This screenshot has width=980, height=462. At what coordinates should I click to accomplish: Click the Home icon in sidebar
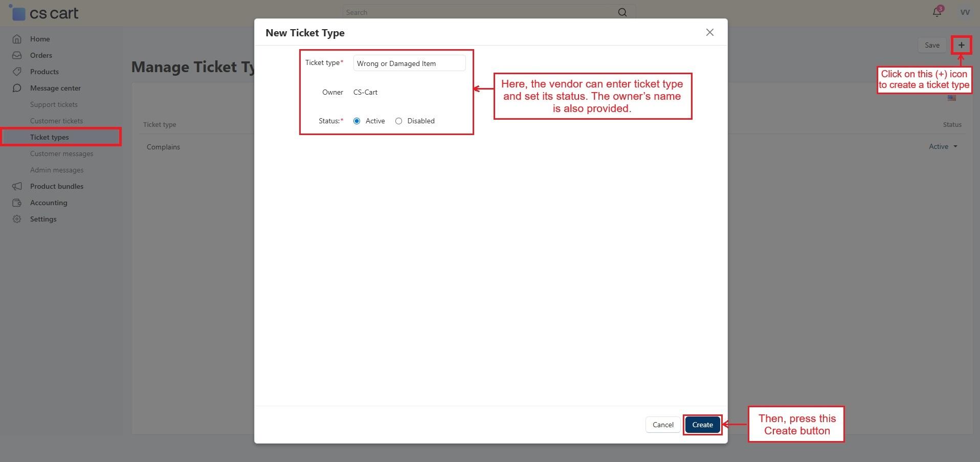(x=17, y=39)
